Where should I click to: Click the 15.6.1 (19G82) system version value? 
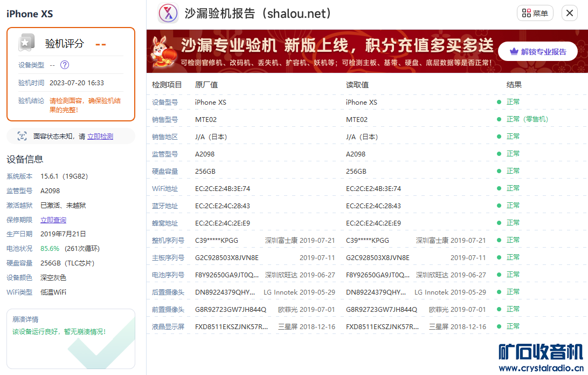64,176
